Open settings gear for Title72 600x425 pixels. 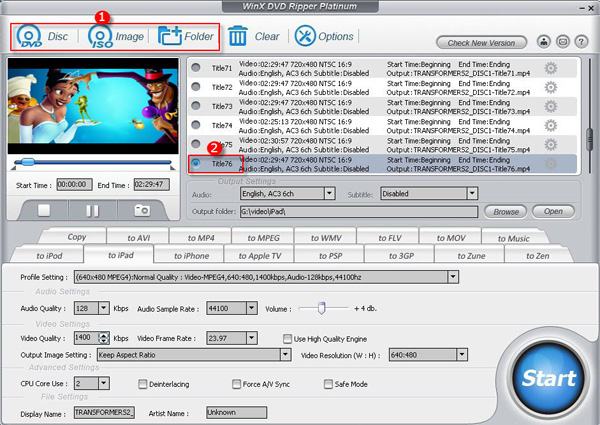point(551,88)
